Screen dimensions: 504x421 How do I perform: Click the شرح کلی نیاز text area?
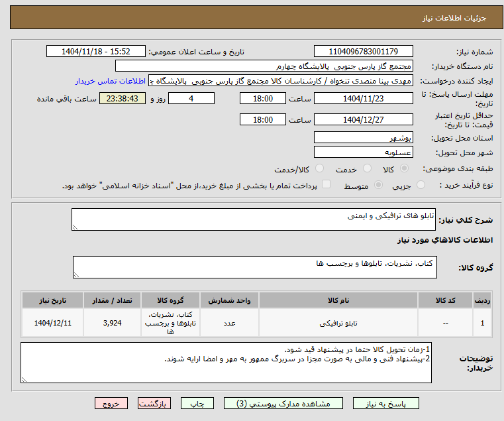pyautogui.click(x=254, y=219)
